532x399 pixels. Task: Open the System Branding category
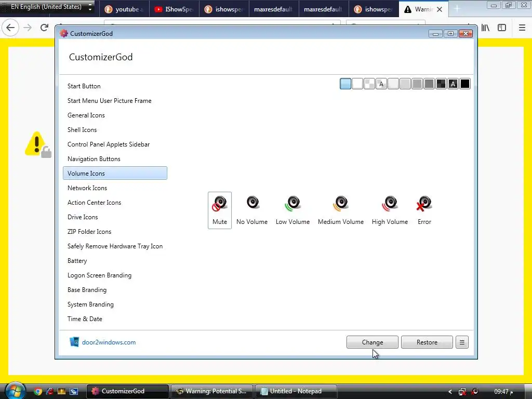coord(115,304)
